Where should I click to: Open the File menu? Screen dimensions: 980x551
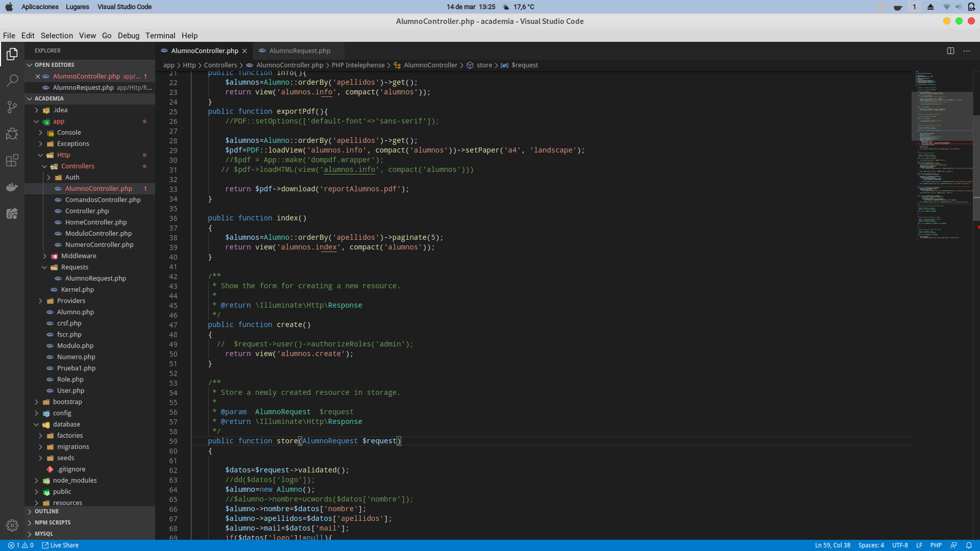(9, 36)
